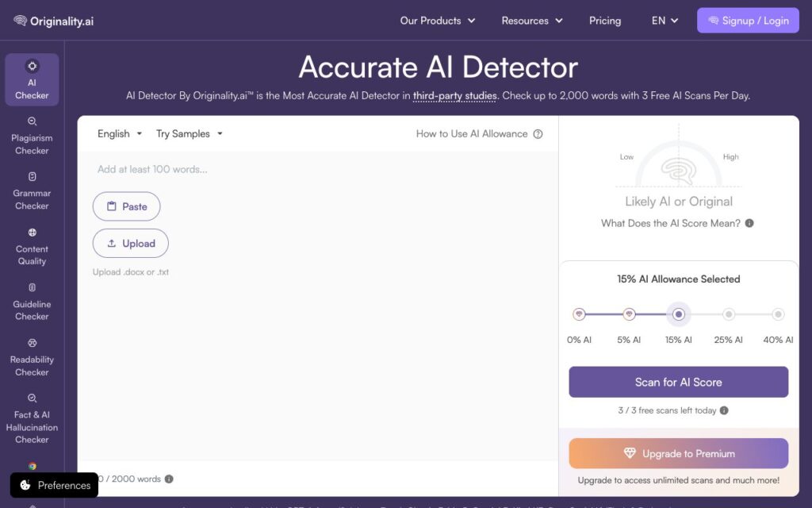
Task: Open the third-party studies link
Action: (x=454, y=95)
